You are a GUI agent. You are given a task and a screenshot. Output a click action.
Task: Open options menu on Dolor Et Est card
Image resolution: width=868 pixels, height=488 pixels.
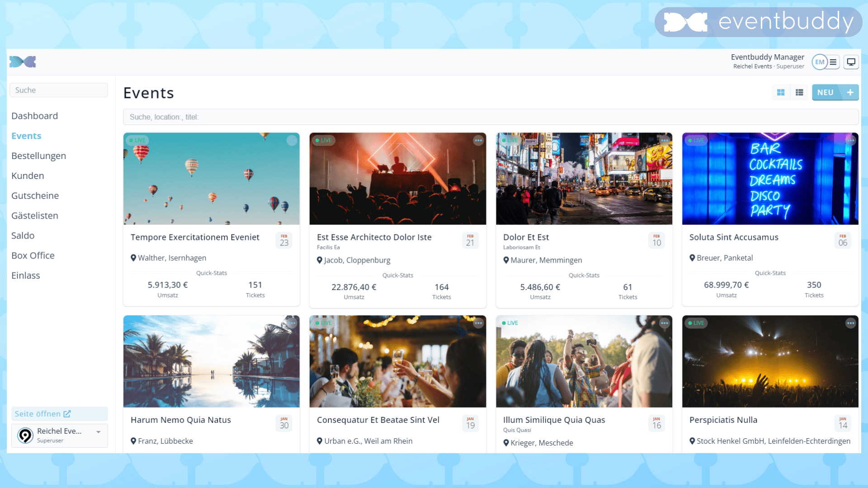click(x=665, y=141)
